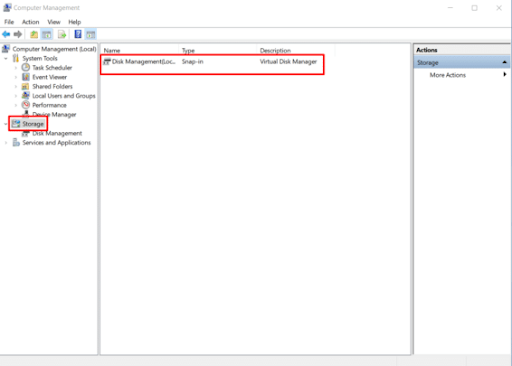
Task: Click the System Tools icon
Action: coord(15,58)
